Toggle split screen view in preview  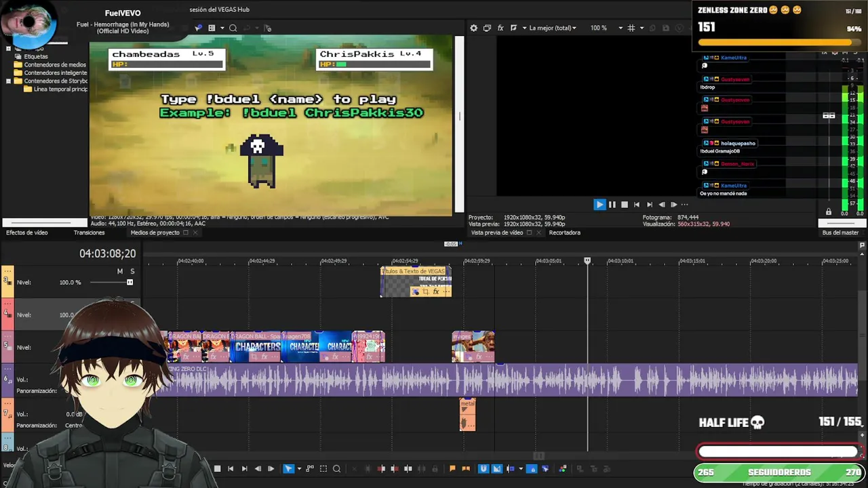[513, 28]
